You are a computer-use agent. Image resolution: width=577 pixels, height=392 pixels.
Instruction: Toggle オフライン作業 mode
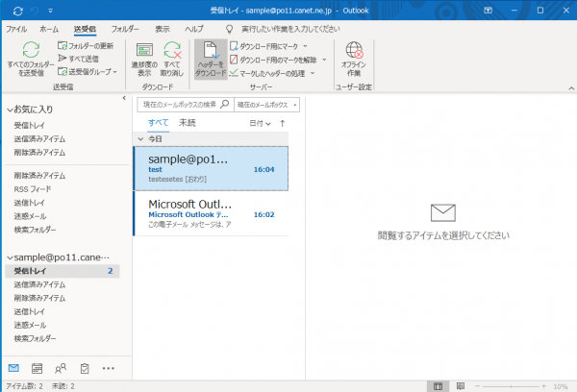(x=354, y=59)
